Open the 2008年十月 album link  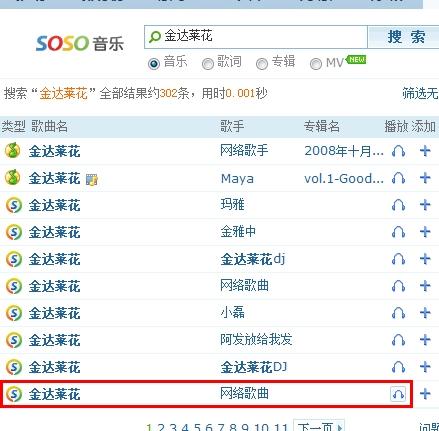pyautogui.click(x=344, y=151)
